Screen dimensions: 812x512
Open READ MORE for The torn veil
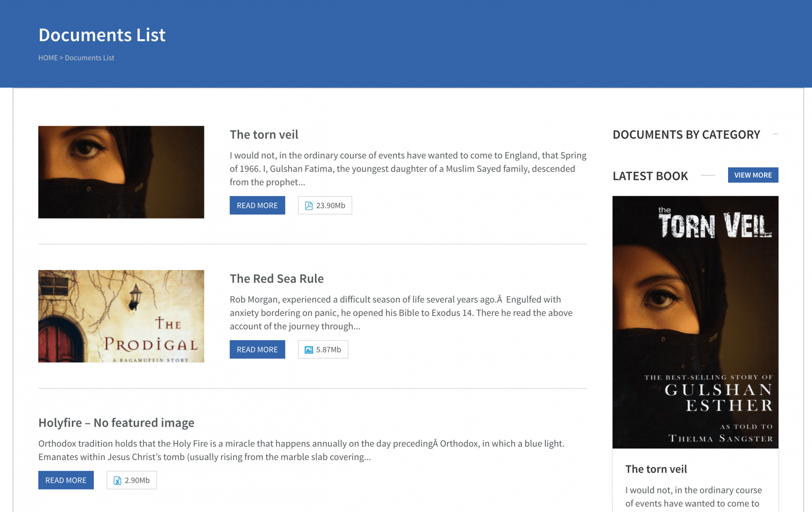(x=257, y=206)
